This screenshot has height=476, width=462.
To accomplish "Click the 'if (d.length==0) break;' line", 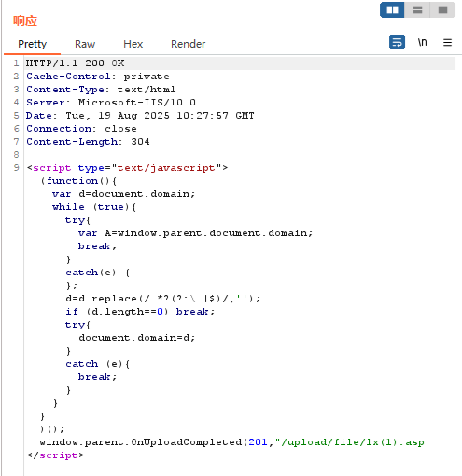I will (x=140, y=312).
